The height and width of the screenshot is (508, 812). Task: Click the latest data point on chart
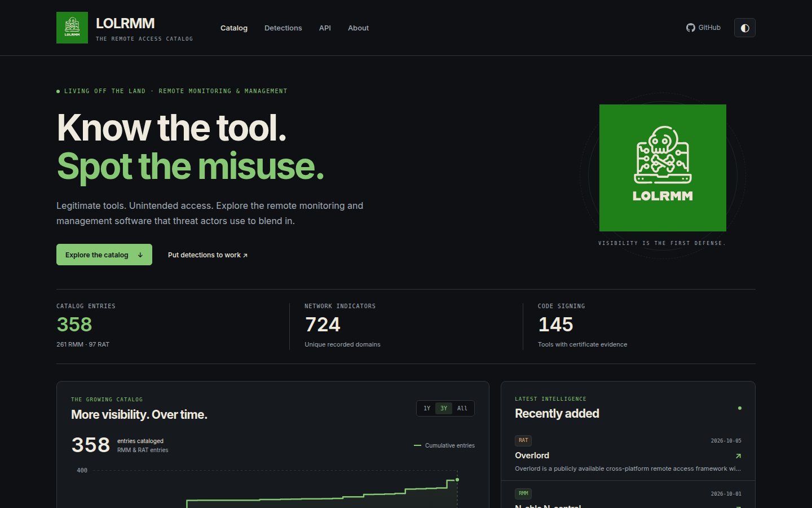point(457,480)
